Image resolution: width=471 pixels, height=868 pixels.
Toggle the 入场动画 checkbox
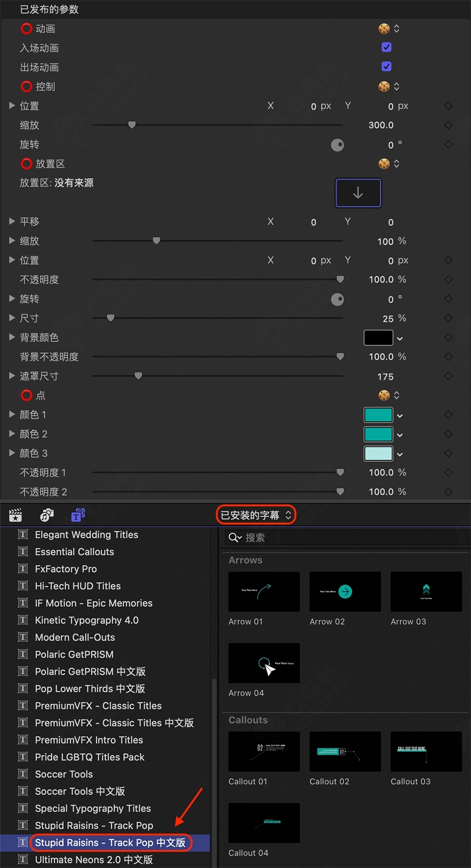pos(386,47)
